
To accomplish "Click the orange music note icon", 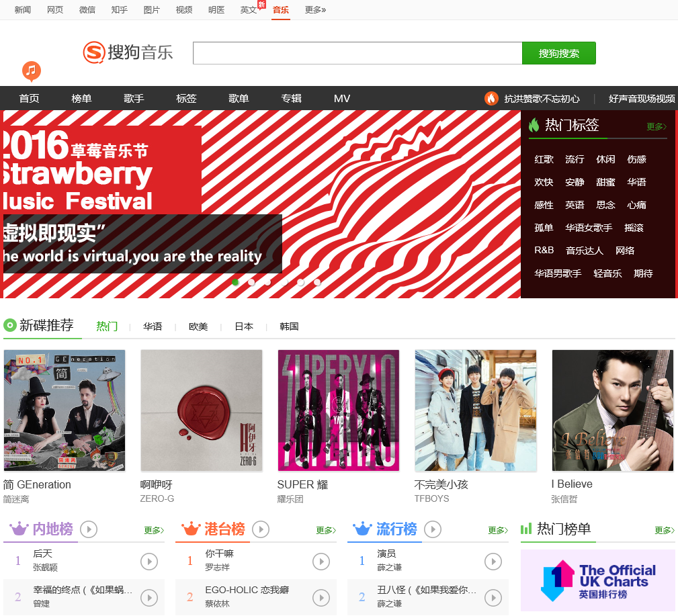I will pos(32,71).
